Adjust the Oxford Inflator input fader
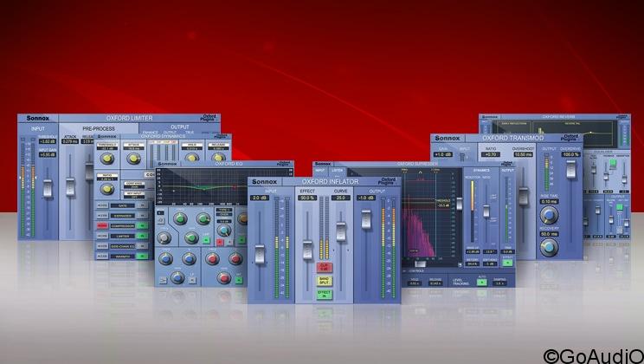644x364 pixels. pyautogui.click(x=260, y=254)
